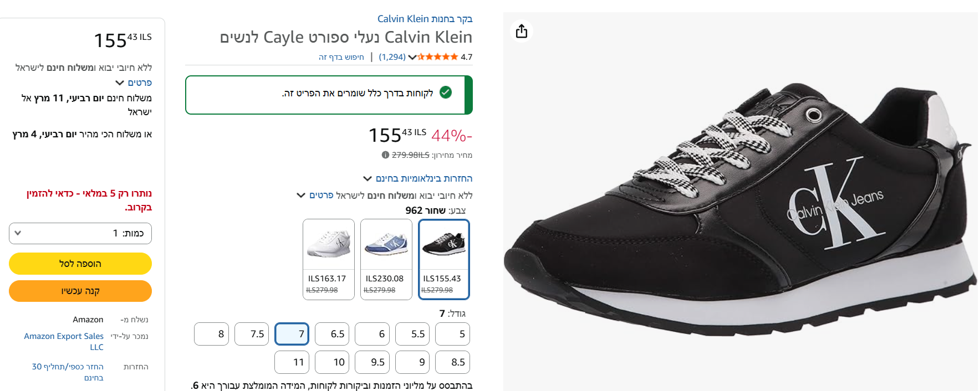Pick shoe size 10
This screenshot has width=980, height=391.
pos(332,362)
